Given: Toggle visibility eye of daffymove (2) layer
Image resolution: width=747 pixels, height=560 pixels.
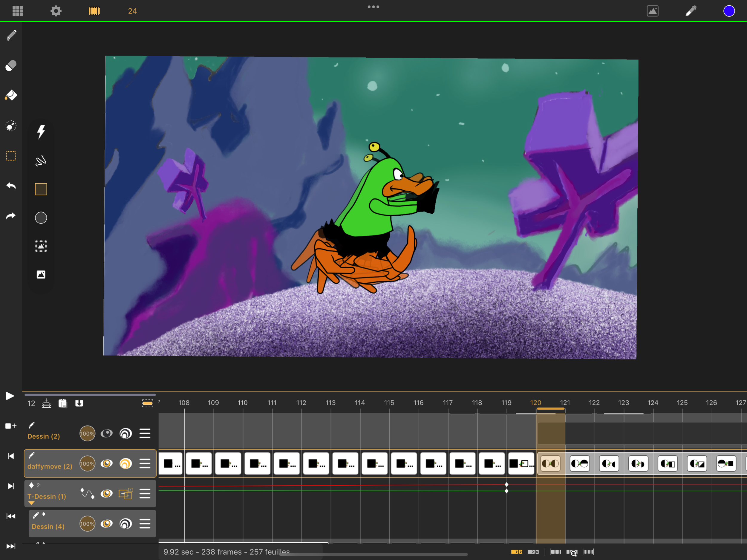Looking at the screenshot, I should click(x=107, y=463).
